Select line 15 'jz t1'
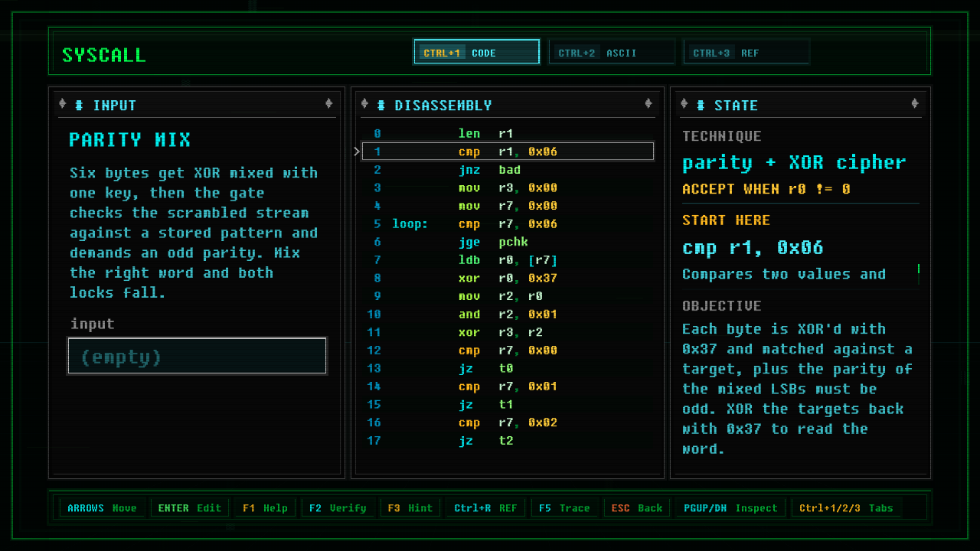Viewport: 980px width, 551px height. point(508,405)
